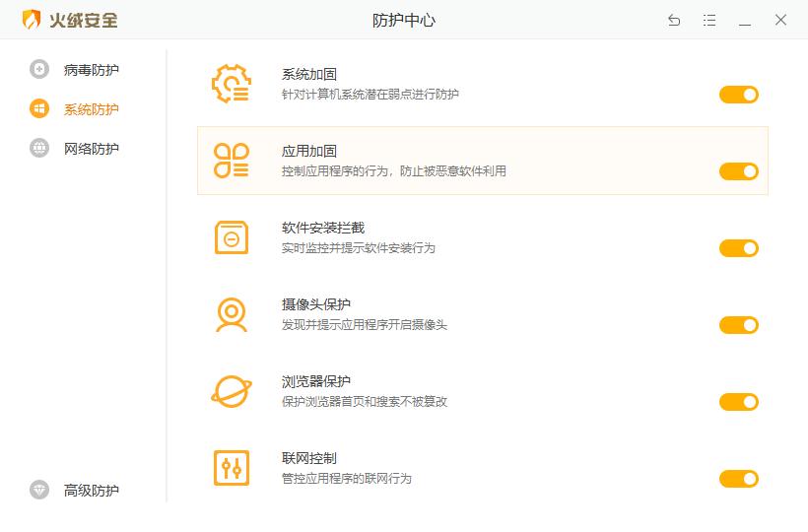Open 系统加固 settings by its title
This screenshot has height=532, width=808.
tap(309, 74)
